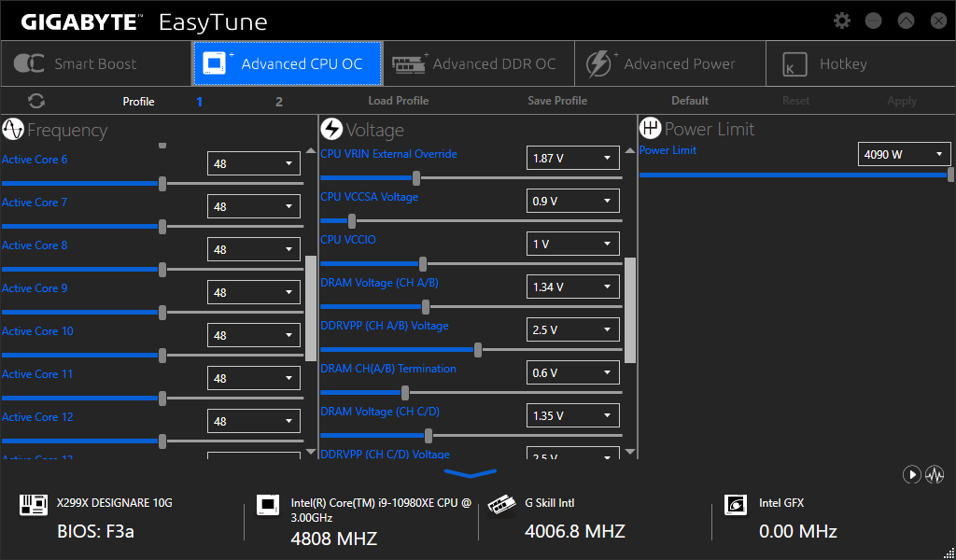Go to the Advanced Power tab
The height and width of the screenshot is (560, 956).
670,63
